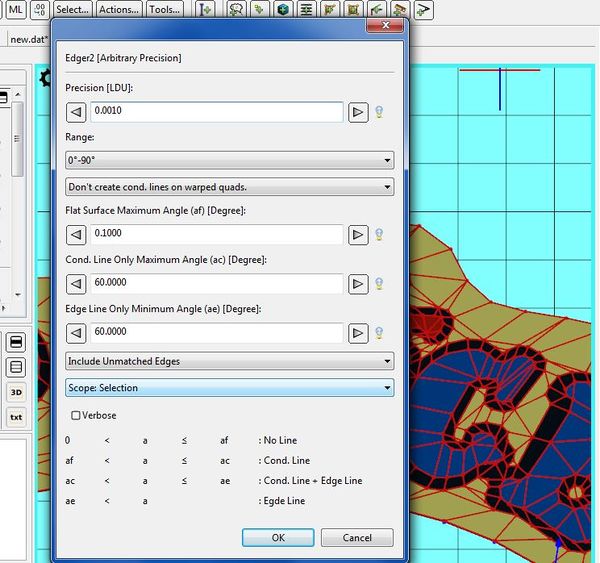Viewport: 600px width, 563px height.
Task: Click the txt button in left panel
Action: click(16, 417)
